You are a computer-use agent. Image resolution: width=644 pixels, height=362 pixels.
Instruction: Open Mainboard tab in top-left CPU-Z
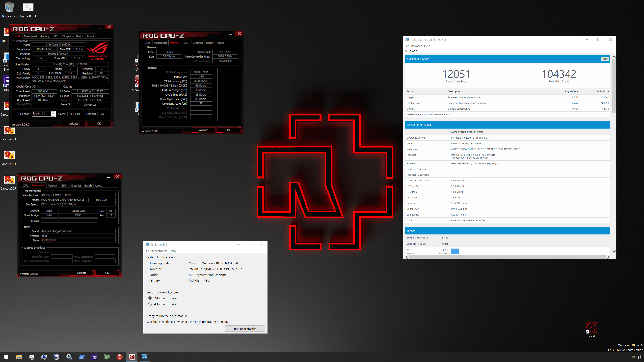click(30, 36)
